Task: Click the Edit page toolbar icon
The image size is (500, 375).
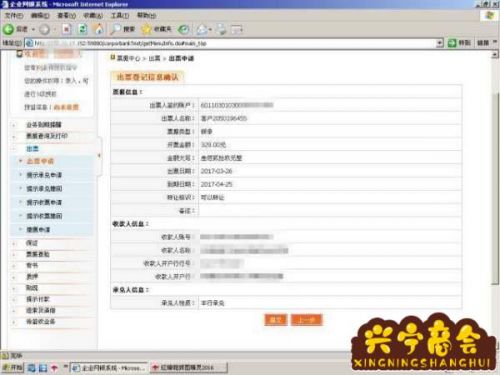Action: click(237, 30)
